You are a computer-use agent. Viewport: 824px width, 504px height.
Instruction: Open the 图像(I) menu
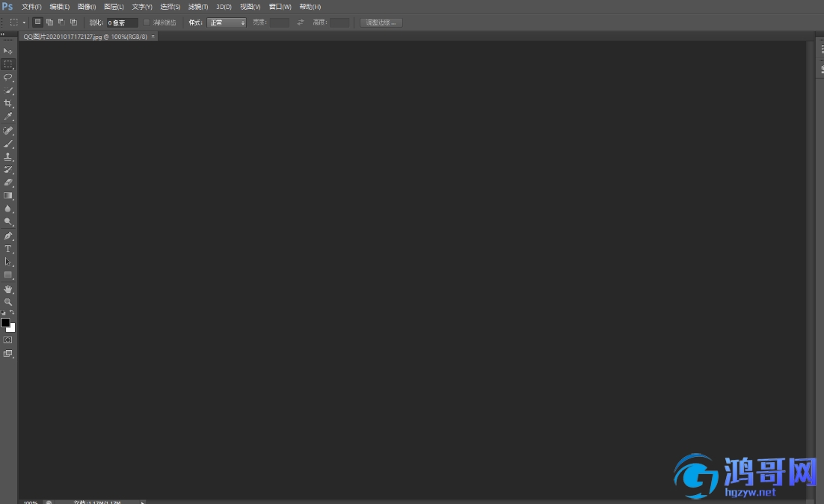87,7
